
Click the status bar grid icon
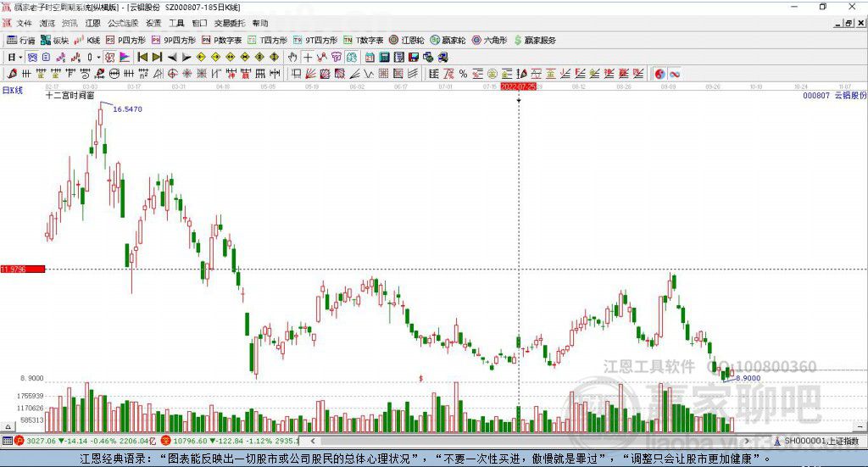[7, 441]
